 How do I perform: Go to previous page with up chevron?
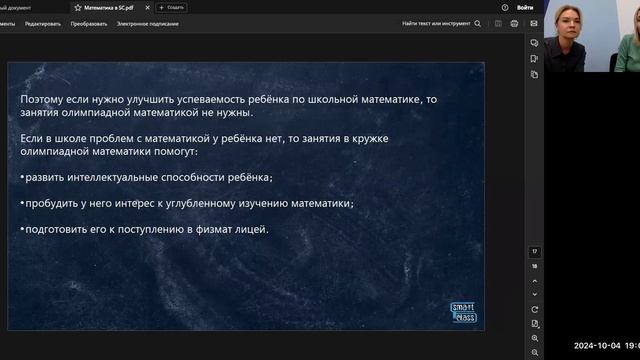[535, 281]
